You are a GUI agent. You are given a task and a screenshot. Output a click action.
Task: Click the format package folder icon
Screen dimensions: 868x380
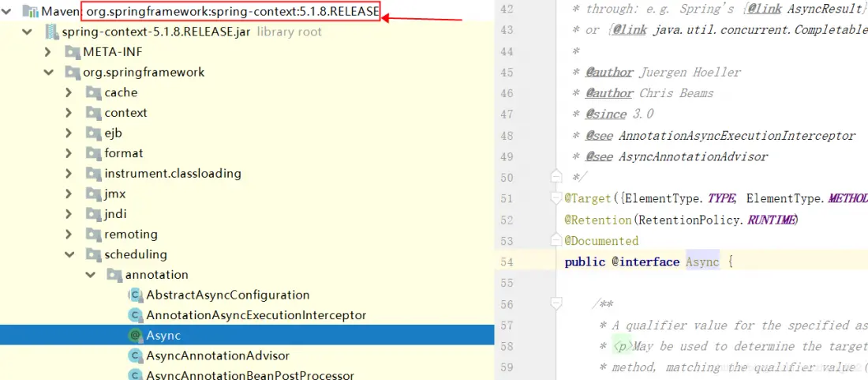[x=94, y=153]
